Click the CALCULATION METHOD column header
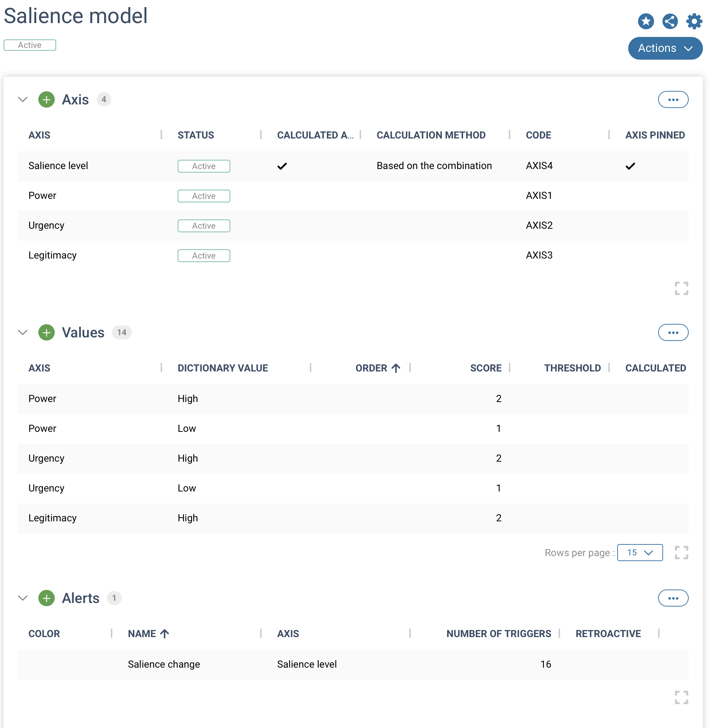Viewport: 710px width, 728px height. (431, 135)
